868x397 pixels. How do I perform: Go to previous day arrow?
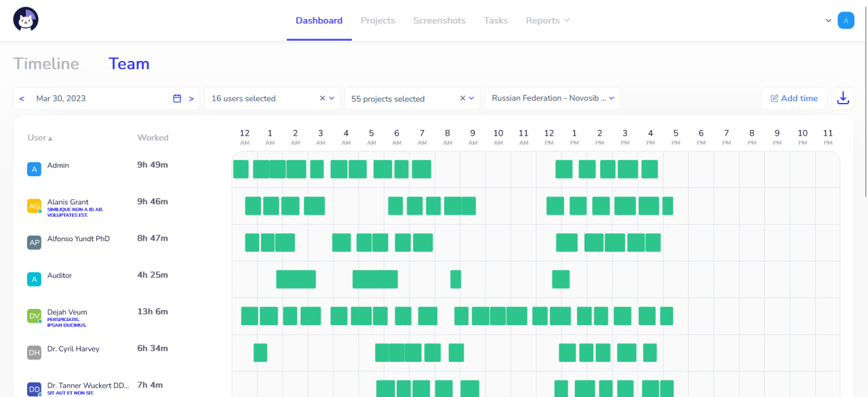(22, 98)
